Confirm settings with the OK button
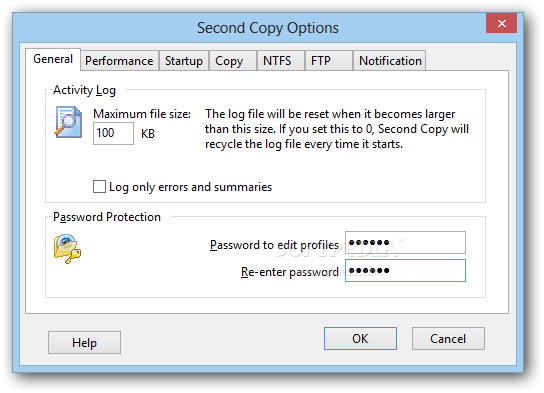544x393 pixels. tap(360, 339)
